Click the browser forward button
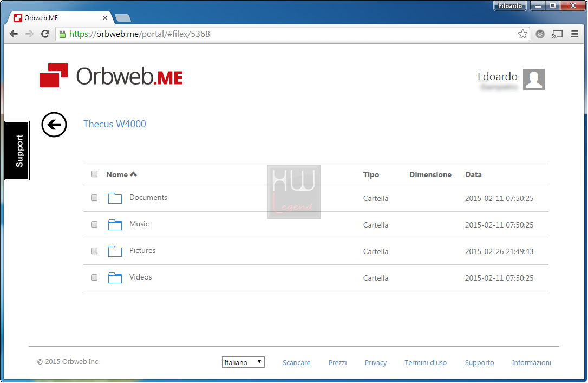The image size is (588, 383). click(x=29, y=34)
